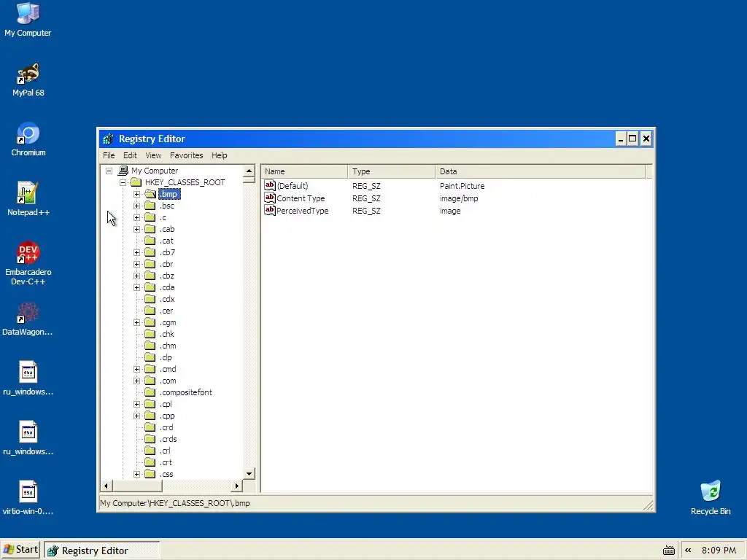Click the tree horizontal scroll right arrow

[237, 486]
